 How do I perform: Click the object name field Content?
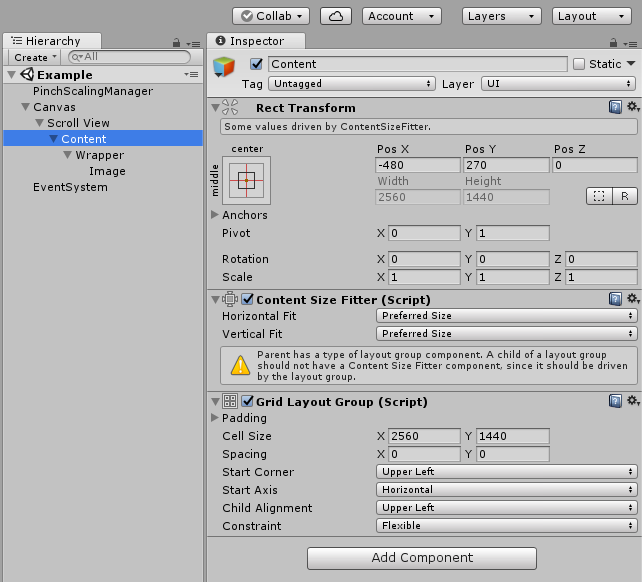click(418, 64)
